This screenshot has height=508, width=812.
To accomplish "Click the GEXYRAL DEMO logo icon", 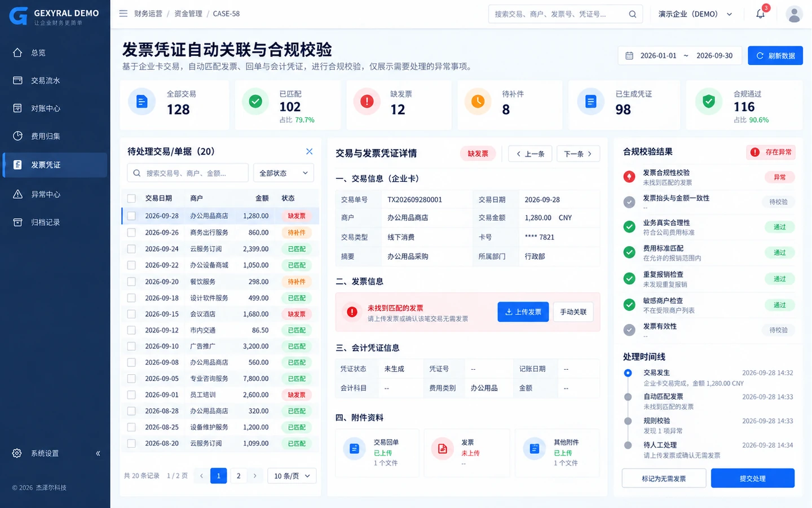I will pyautogui.click(x=18, y=16).
